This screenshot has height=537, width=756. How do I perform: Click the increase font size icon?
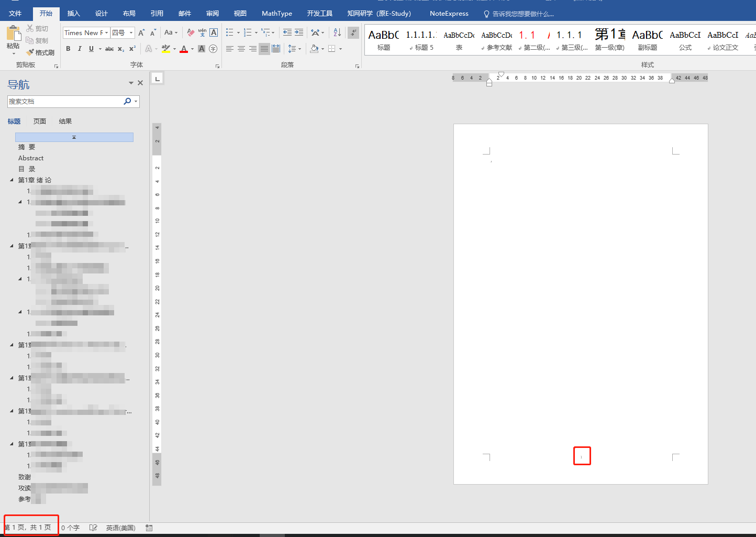(x=141, y=32)
